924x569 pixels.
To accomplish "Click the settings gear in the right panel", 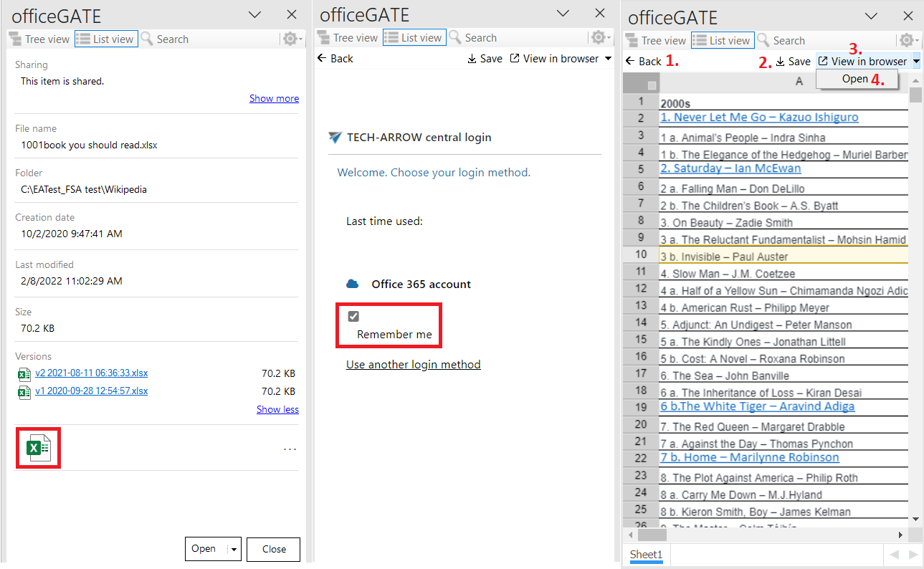I will click(x=907, y=41).
